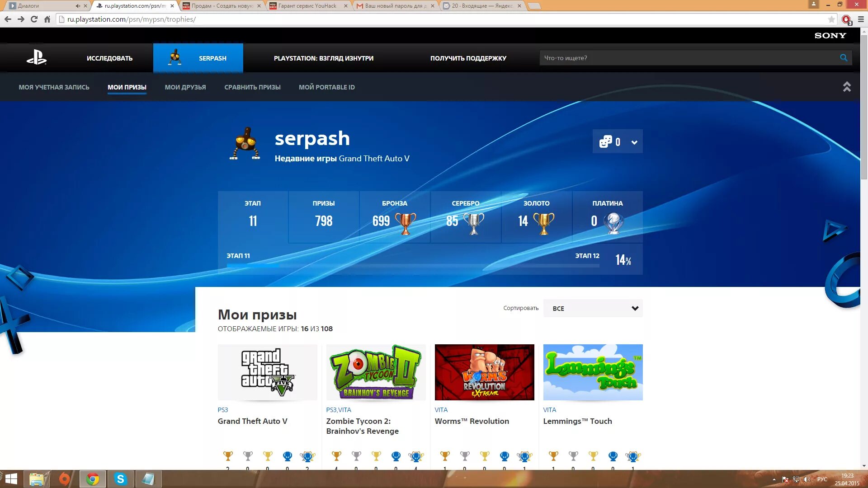Click the gold trophy icon in the stats panel
Screen dimensions: 868x488
click(543, 223)
